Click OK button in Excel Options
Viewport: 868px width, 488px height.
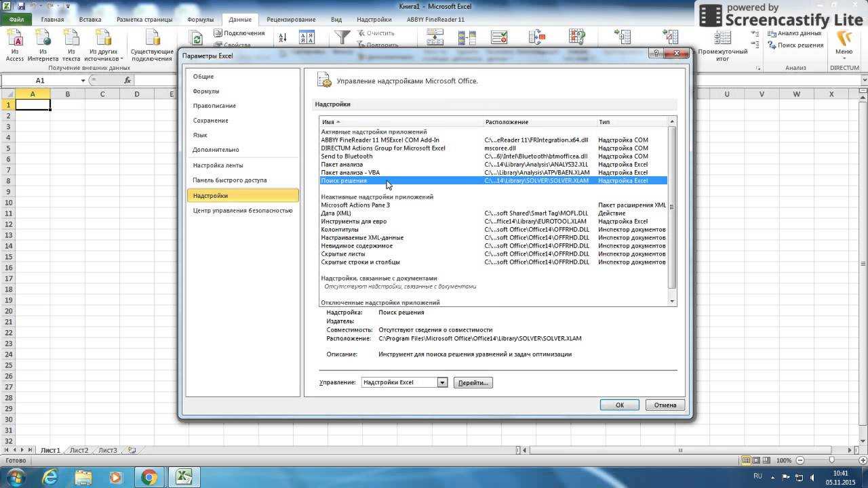[619, 405]
